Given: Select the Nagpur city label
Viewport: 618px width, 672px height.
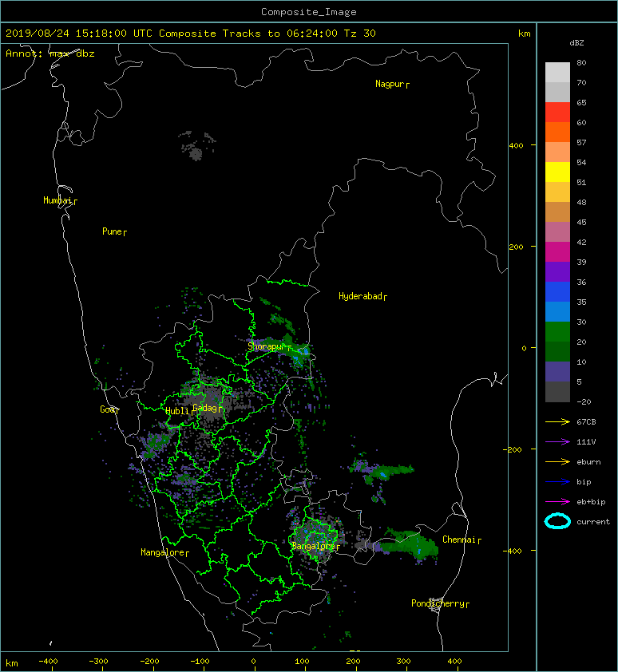Looking at the screenshot, I should click(x=392, y=84).
